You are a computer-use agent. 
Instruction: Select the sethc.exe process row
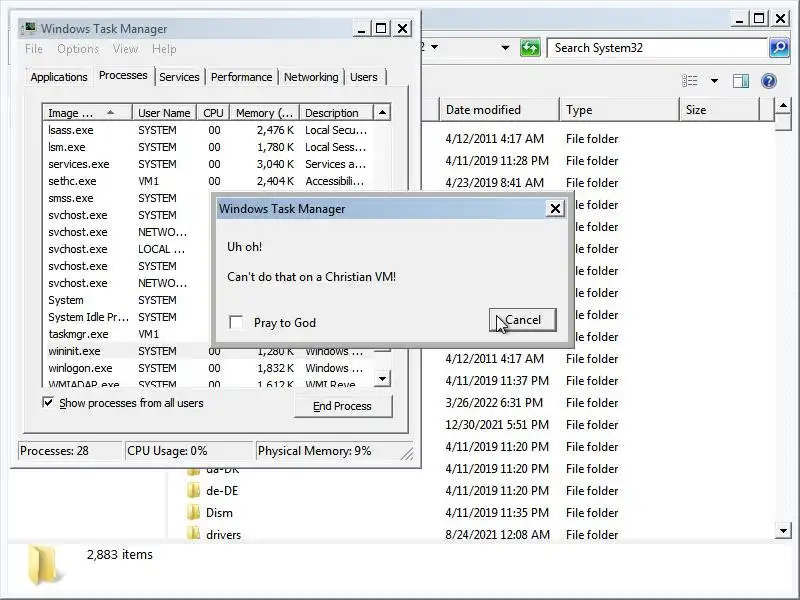tap(209, 181)
